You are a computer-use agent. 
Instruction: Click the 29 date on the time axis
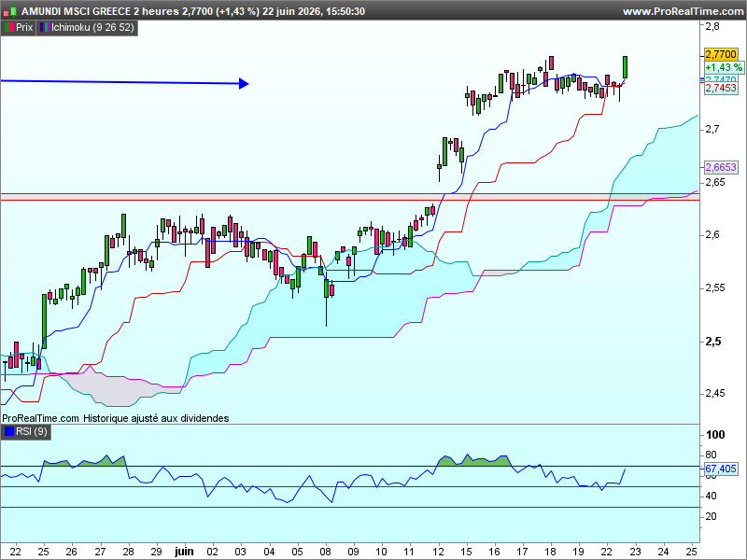(156, 552)
